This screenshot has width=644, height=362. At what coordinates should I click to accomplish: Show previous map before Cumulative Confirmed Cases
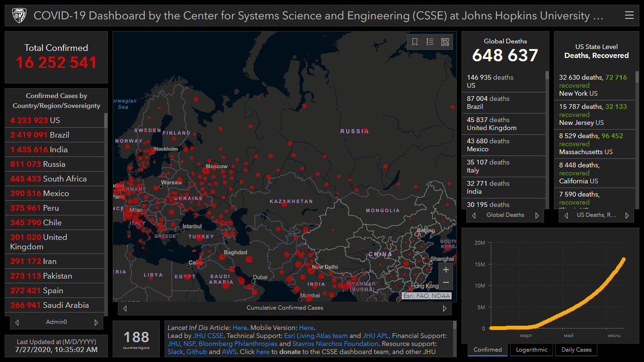click(x=125, y=308)
